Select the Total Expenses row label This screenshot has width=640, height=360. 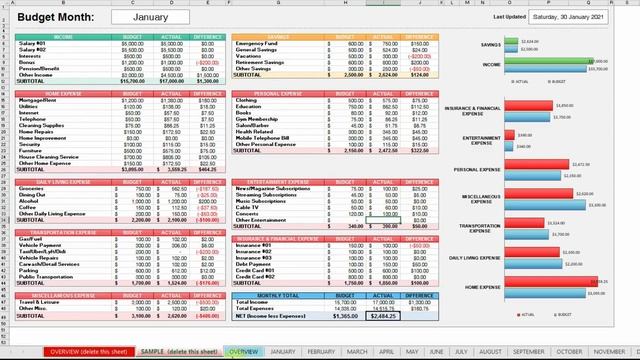[x=255, y=308]
